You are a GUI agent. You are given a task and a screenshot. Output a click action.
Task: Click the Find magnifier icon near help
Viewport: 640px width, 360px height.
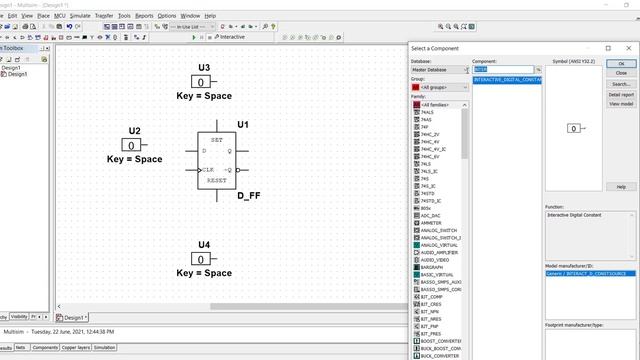(265, 27)
